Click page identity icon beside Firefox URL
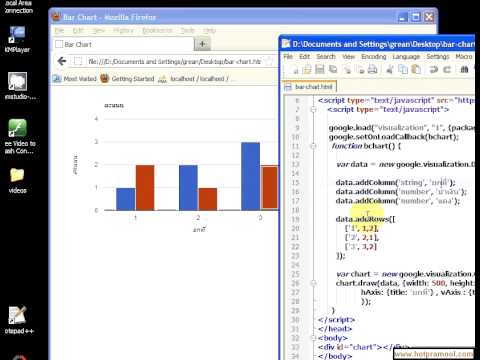Image resolution: width=480 pixels, height=360 pixels. [78, 61]
